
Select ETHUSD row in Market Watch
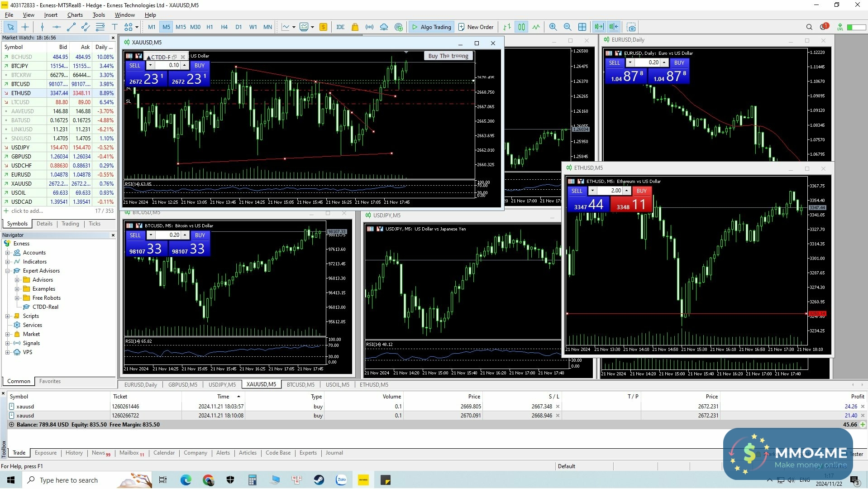tap(21, 93)
